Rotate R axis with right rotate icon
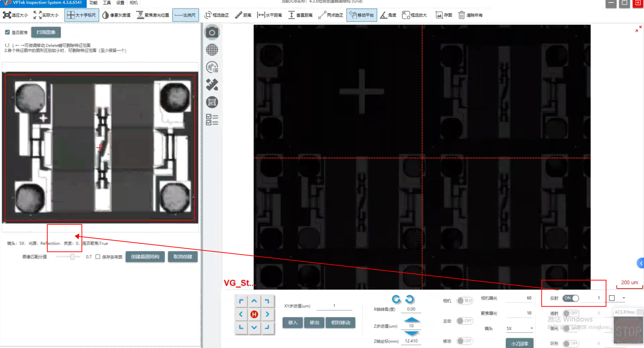This screenshot has width=644, height=348. tap(410, 299)
